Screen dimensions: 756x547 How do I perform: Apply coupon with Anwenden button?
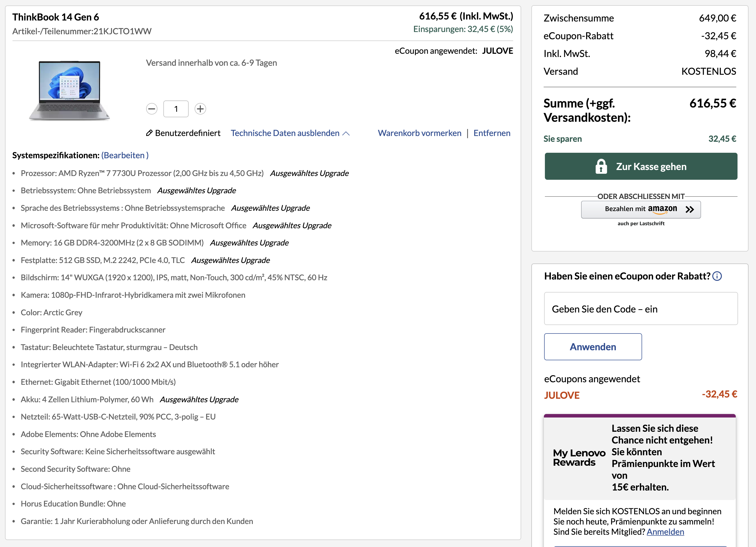click(593, 347)
